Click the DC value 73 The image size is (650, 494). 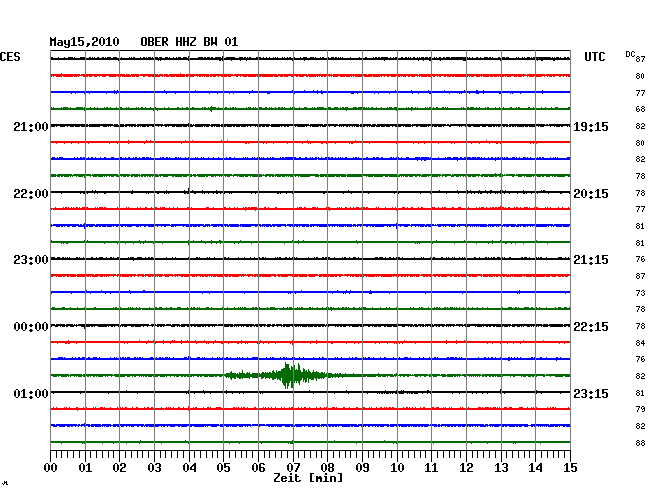[640, 293]
